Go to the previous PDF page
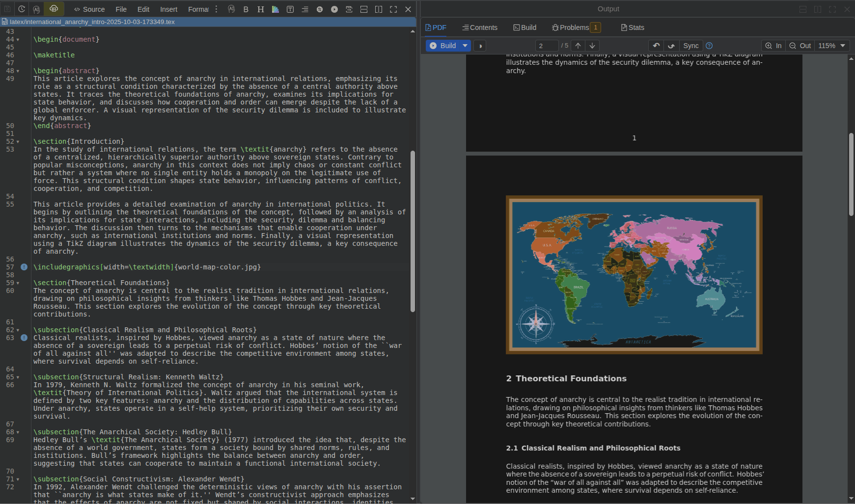The height and width of the screenshot is (504, 855). tap(578, 46)
